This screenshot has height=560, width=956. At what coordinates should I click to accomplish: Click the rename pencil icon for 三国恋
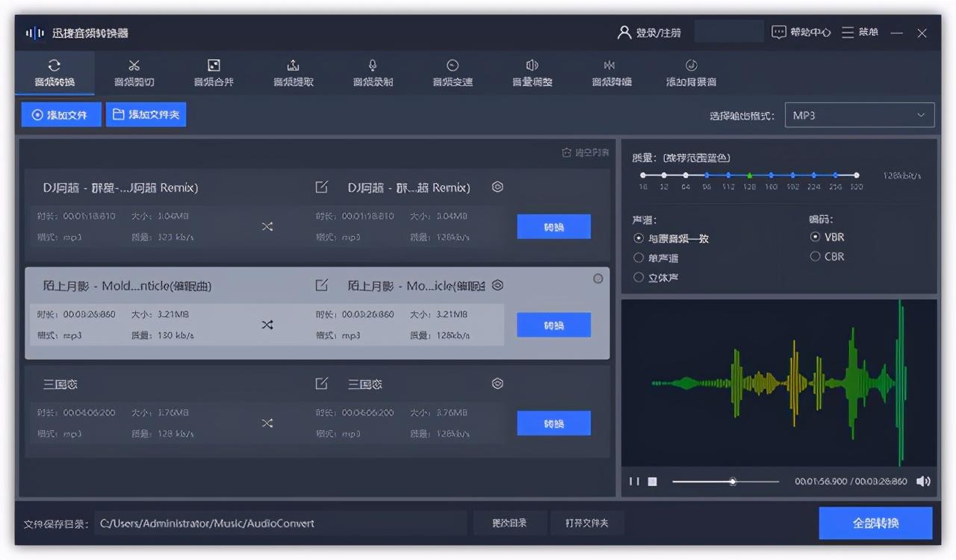click(x=321, y=383)
